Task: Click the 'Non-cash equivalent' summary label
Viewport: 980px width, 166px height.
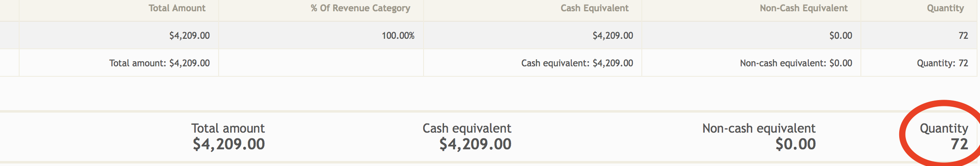Action: (759, 128)
